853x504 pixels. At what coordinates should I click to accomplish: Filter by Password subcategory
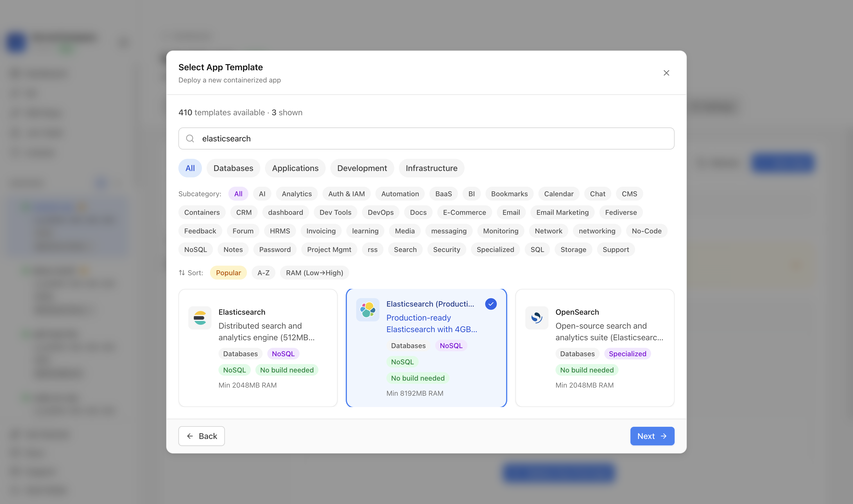(x=275, y=250)
